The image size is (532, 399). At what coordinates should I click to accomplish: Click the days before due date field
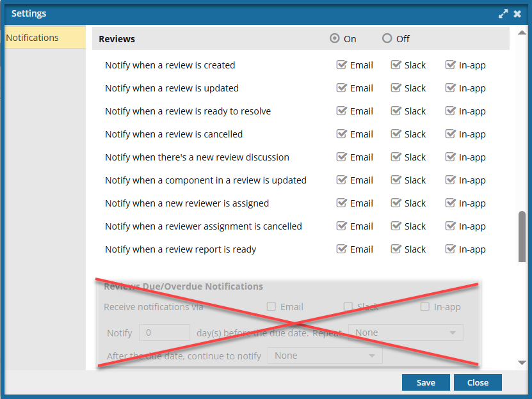pyautogui.click(x=165, y=332)
